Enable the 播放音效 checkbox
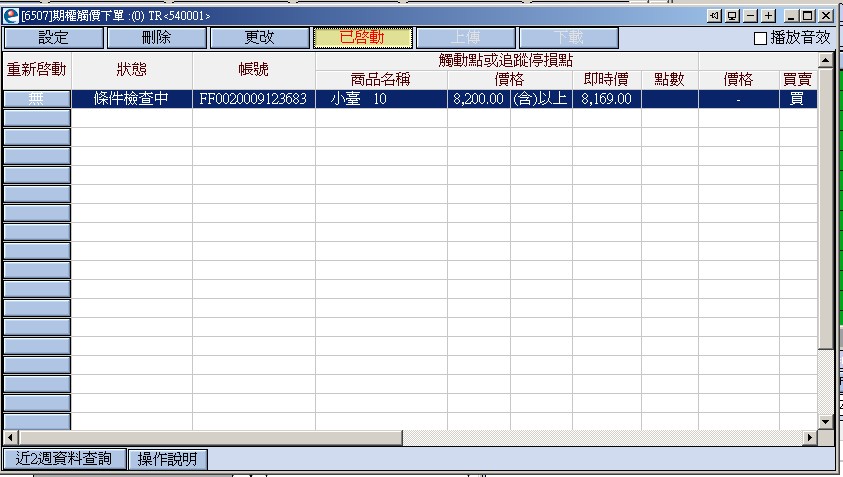Screen dimensions: 843x477 click(760, 38)
